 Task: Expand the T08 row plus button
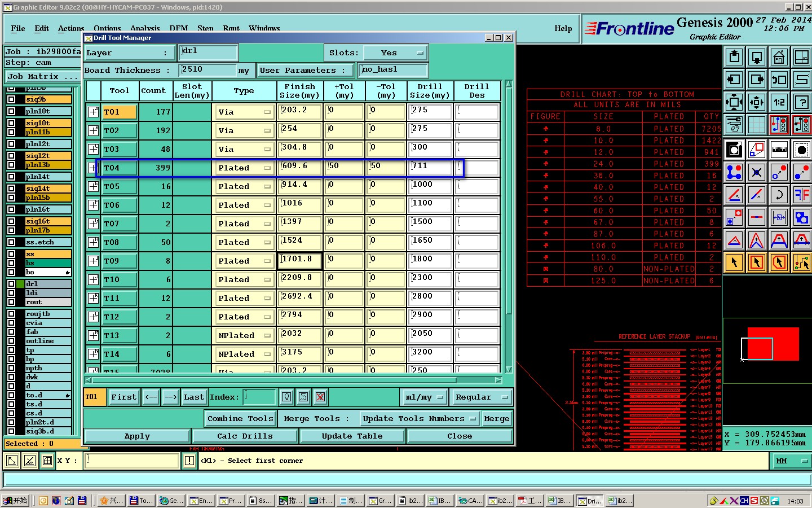94,242
